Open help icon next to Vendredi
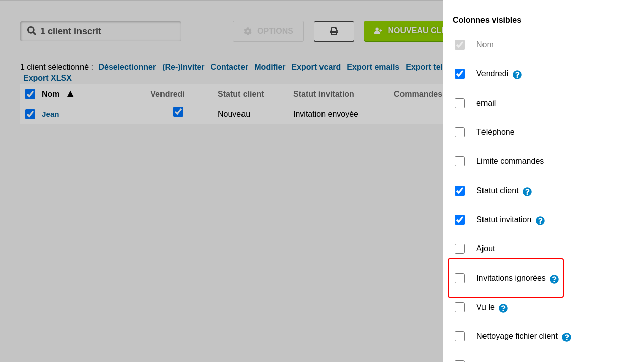Screen dimensions: 644x362 517,75
